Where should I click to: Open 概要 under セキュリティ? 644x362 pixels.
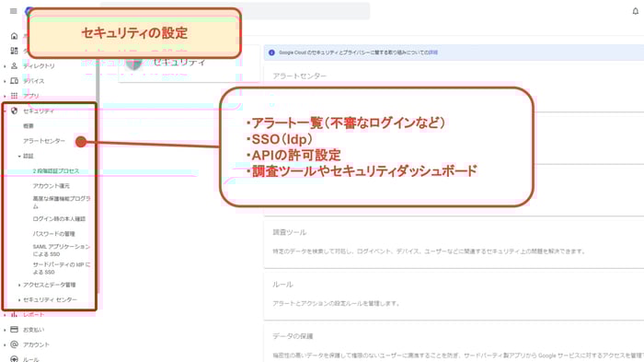click(29, 126)
